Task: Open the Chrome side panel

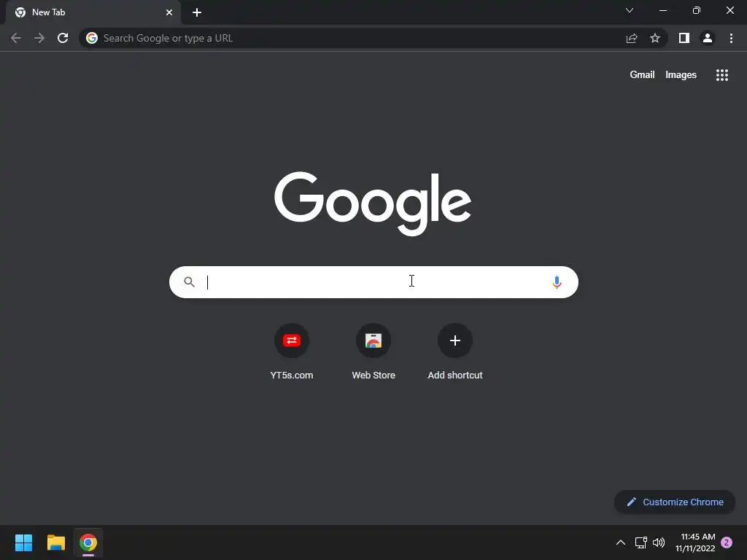Action: point(684,38)
